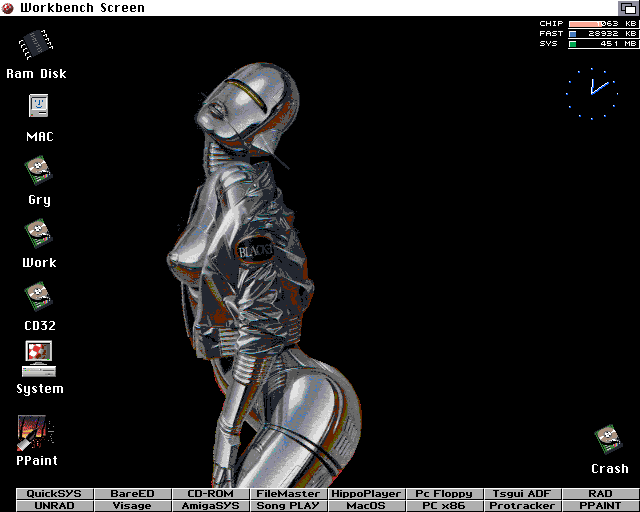Image resolution: width=640 pixels, height=512 pixels.
Task: Click the Tsgui ADF dock button
Action: [522, 494]
